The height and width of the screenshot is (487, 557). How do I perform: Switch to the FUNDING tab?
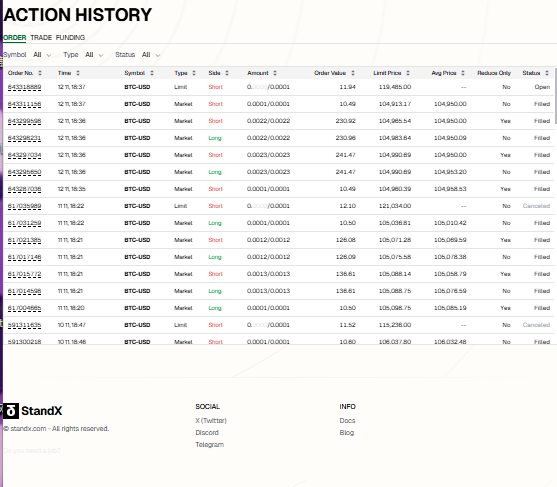[x=70, y=37]
